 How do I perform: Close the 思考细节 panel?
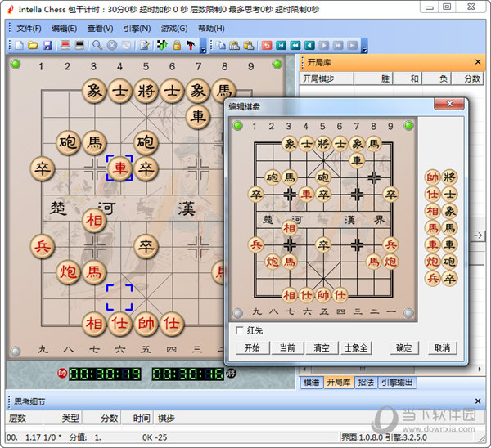coord(478,401)
